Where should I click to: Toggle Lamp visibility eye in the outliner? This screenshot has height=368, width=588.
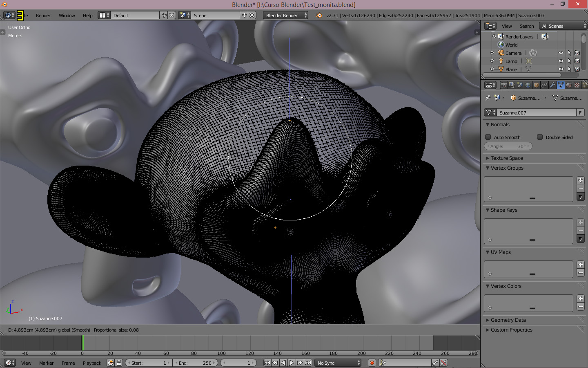(561, 61)
